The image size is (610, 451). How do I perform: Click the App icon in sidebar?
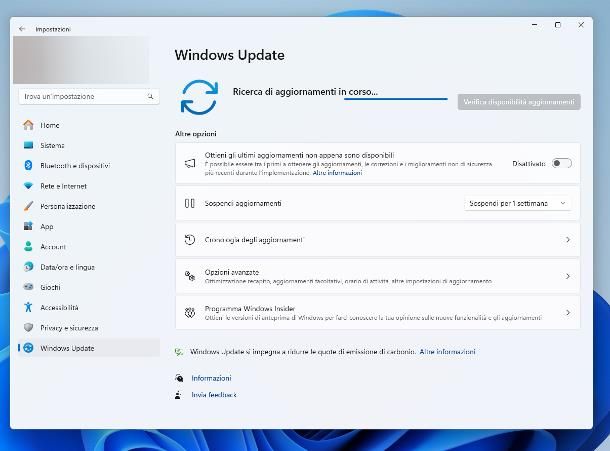28,226
